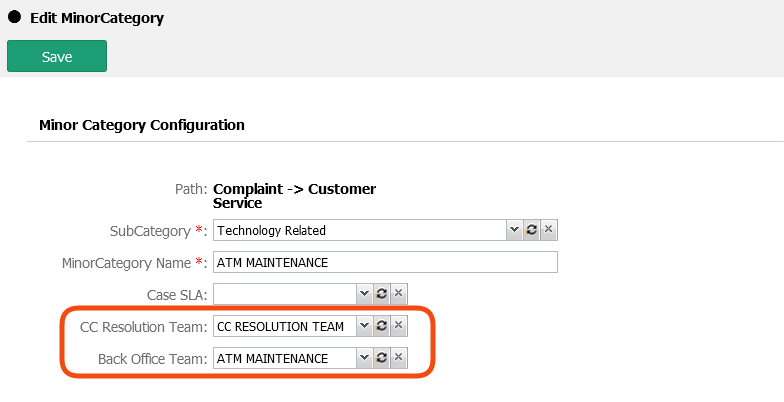784x402 pixels.
Task: Click the Minor Category Configuration heading
Action: 141,125
